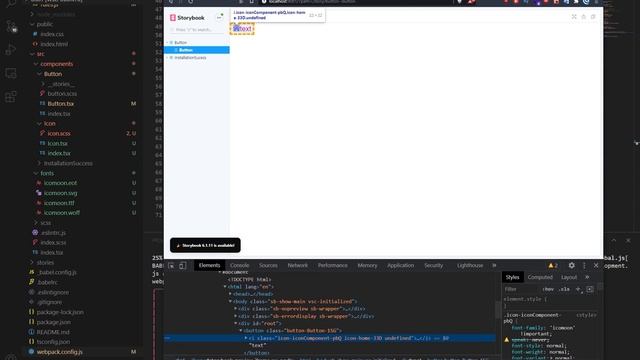
Task: Open Run and Debug view in activity bar
Action: pyautogui.click(x=11, y=50)
